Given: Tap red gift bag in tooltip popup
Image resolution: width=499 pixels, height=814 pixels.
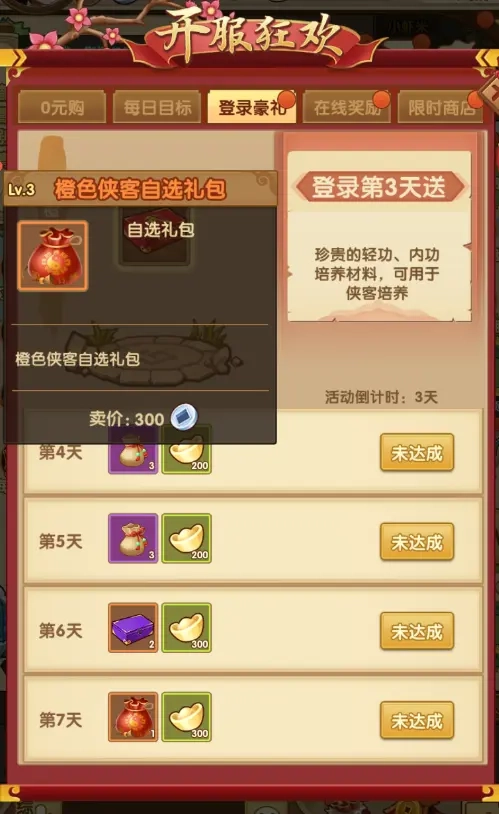Looking at the screenshot, I should click(53, 255).
